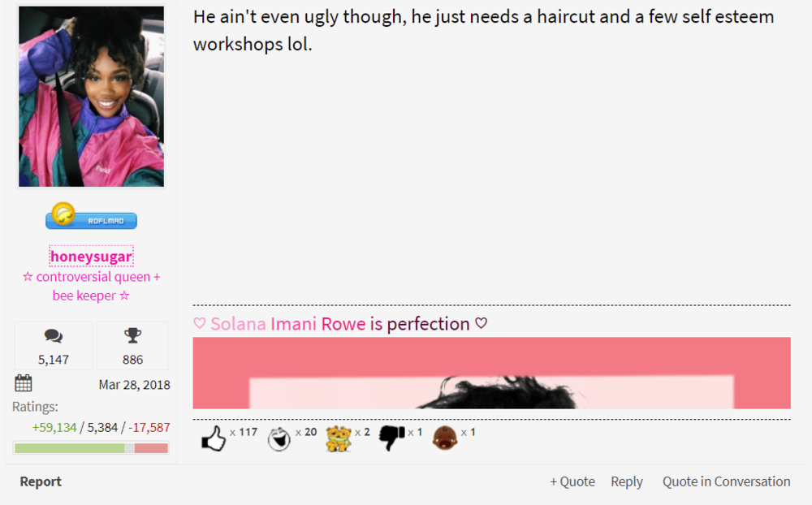Click the ratings ratio progress bar
This screenshot has height=505, width=812.
click(91, 448)
